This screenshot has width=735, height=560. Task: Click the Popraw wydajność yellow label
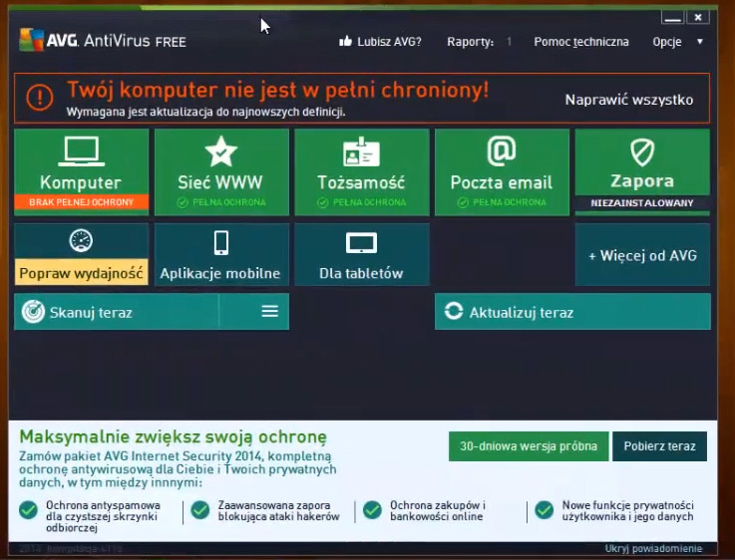pyautogui.click(x=81, y=272)
